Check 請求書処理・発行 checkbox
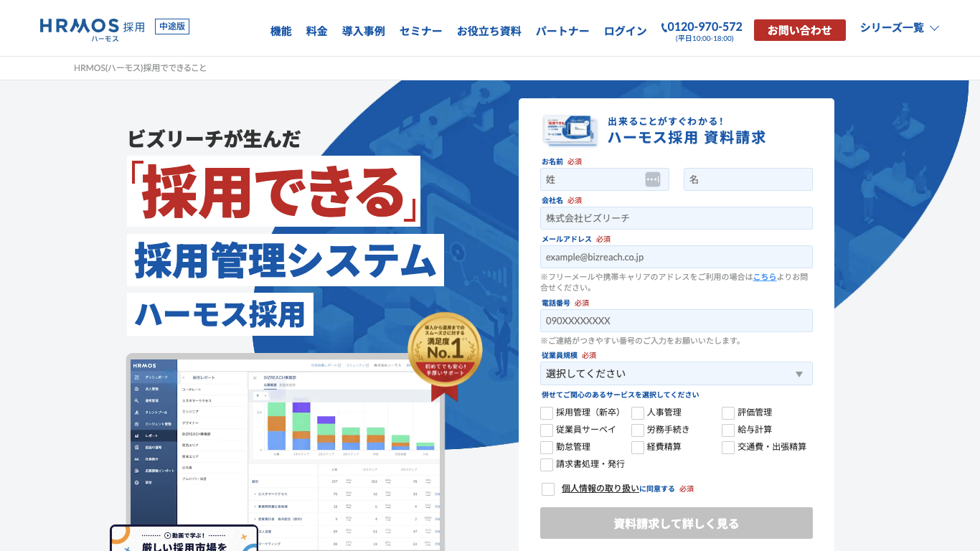Viewport: 980px width, 551px height. [x=547, y=464]
